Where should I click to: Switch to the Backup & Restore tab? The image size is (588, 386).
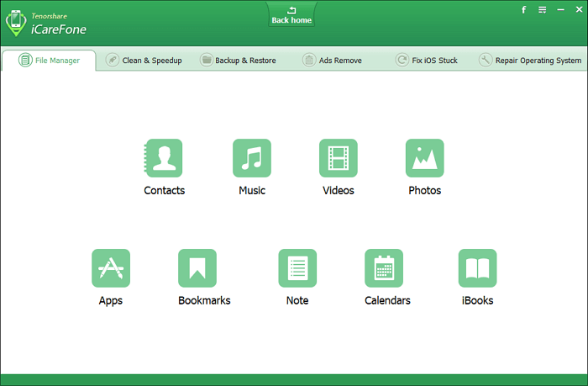pyautogui.click(x=238, y=60)
